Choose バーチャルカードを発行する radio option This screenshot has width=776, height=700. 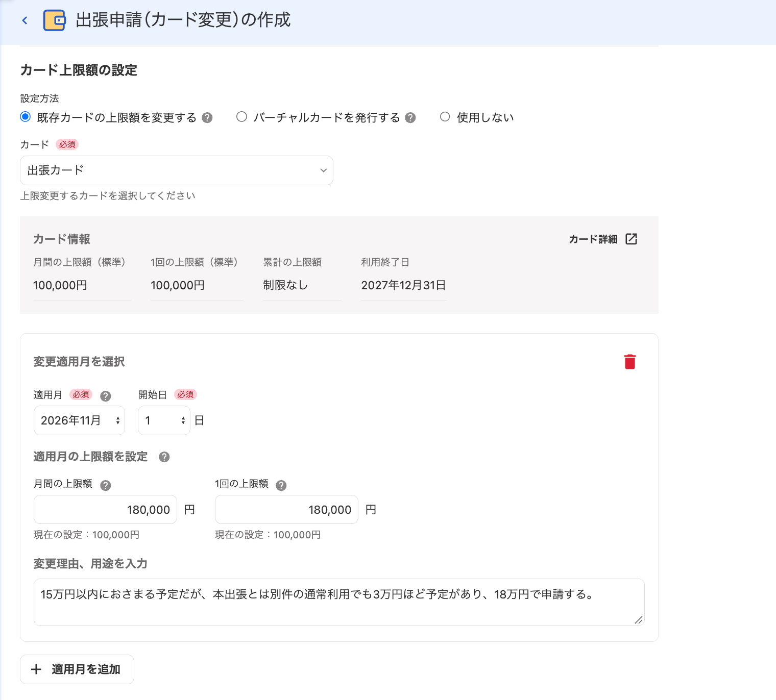point(241,117)
